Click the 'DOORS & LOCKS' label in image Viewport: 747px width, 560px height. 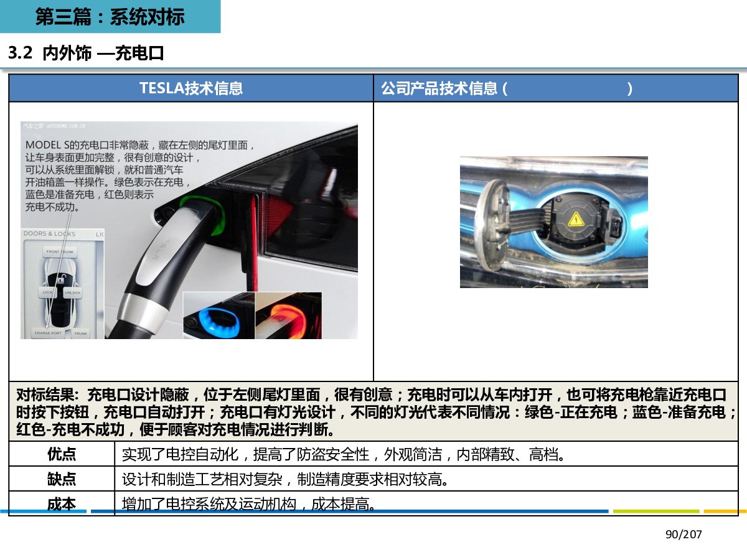(49, 234)
